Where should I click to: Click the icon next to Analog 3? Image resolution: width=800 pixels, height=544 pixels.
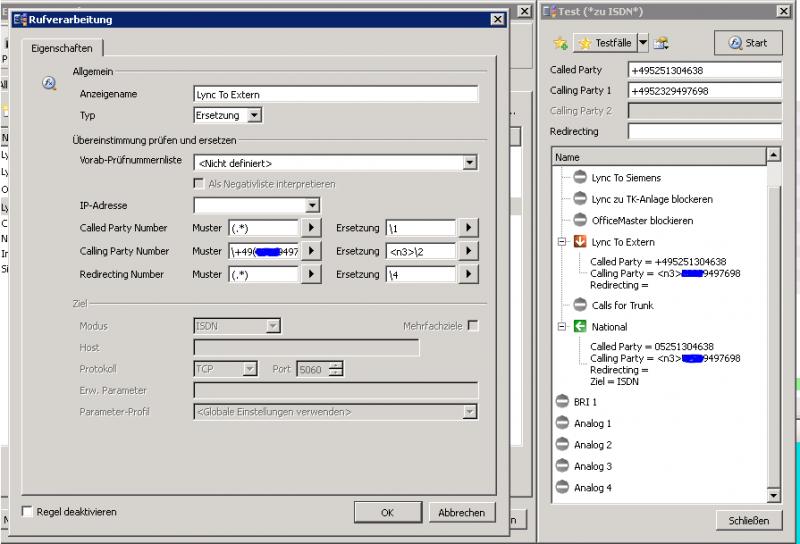pos(561,466)
